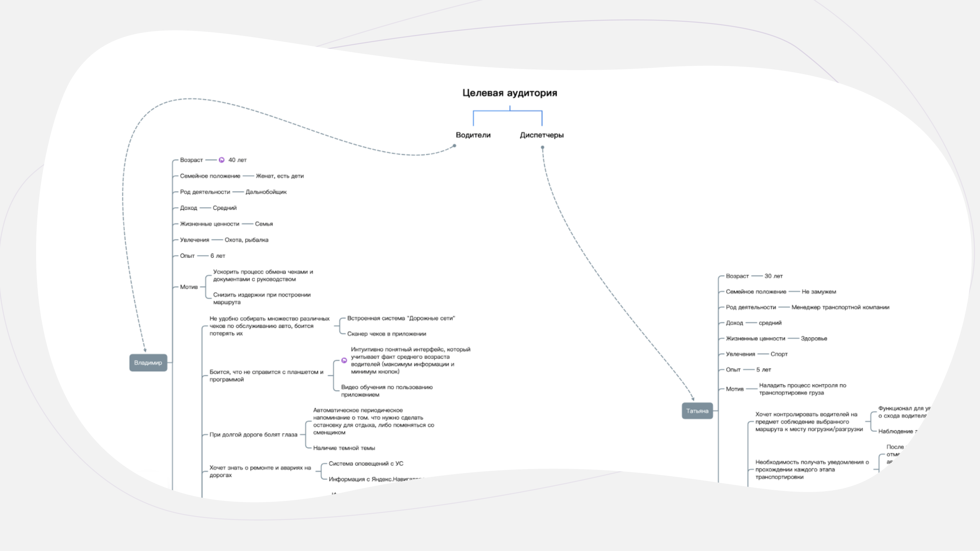Select Татьяна's Жизненные ценности node

[x=755, y=338]
